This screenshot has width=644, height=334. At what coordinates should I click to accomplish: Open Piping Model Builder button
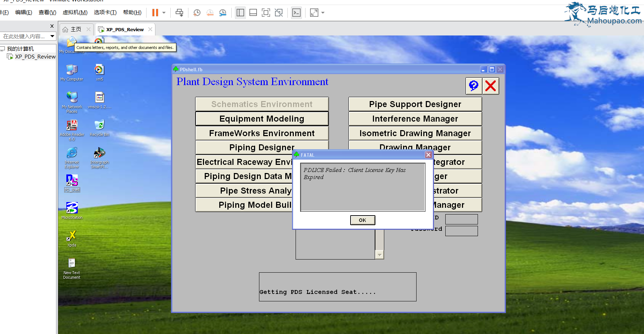(x=244, y=205)
